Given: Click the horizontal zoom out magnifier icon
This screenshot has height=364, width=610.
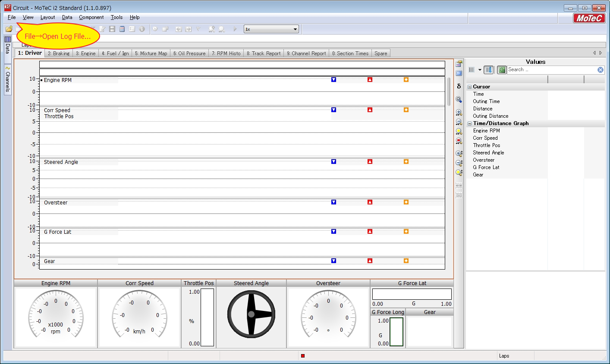Looking at the screenshot, I should point(459,122).
